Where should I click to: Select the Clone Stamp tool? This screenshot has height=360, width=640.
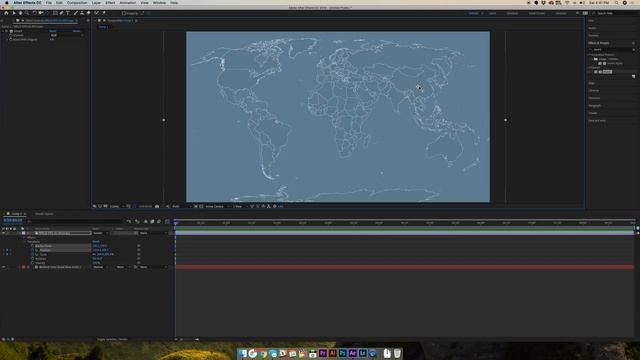pos(82,13)
